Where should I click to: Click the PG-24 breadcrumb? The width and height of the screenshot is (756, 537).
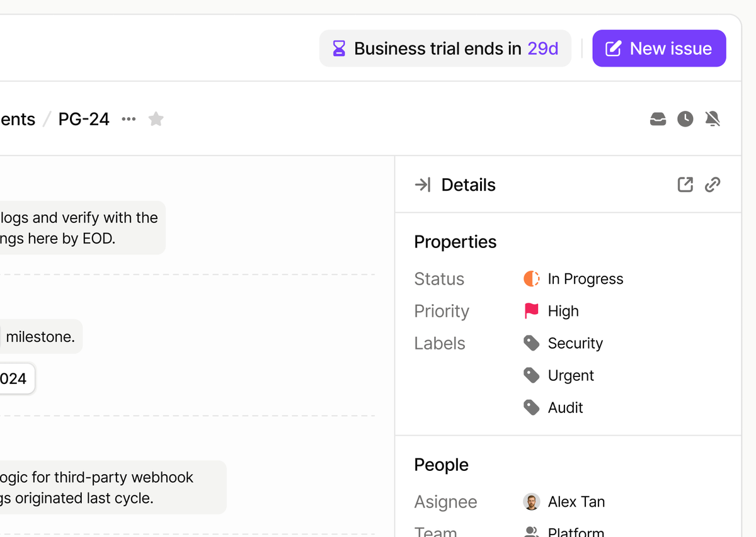click(84, 119)
